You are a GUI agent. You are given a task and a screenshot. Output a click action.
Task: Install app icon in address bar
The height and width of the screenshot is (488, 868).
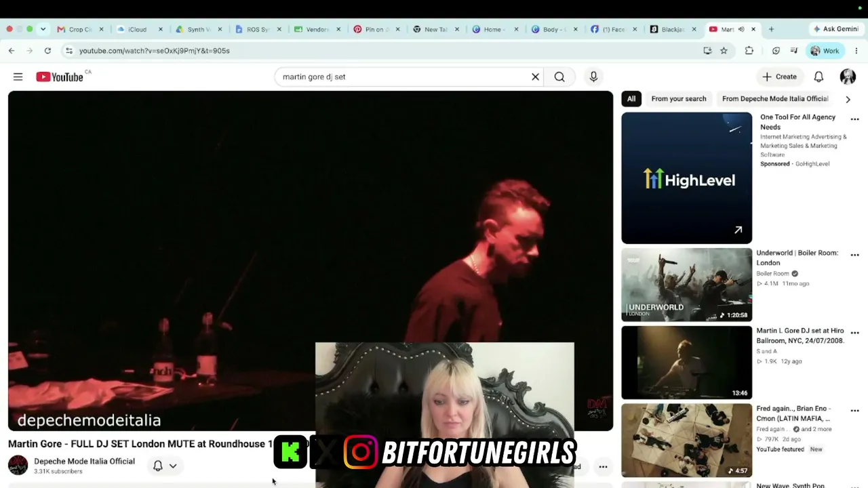[x=707, y=51]
